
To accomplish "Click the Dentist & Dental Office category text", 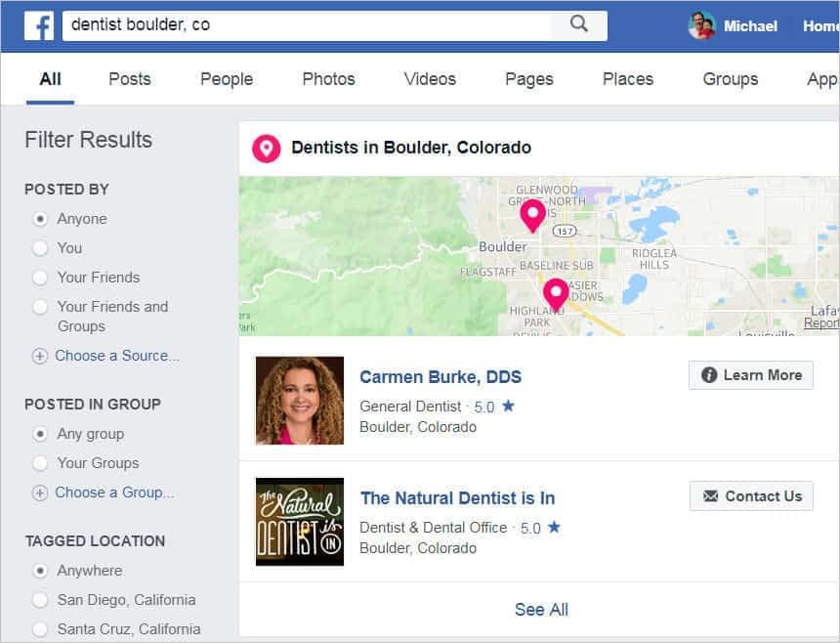I will coord(434,528).
